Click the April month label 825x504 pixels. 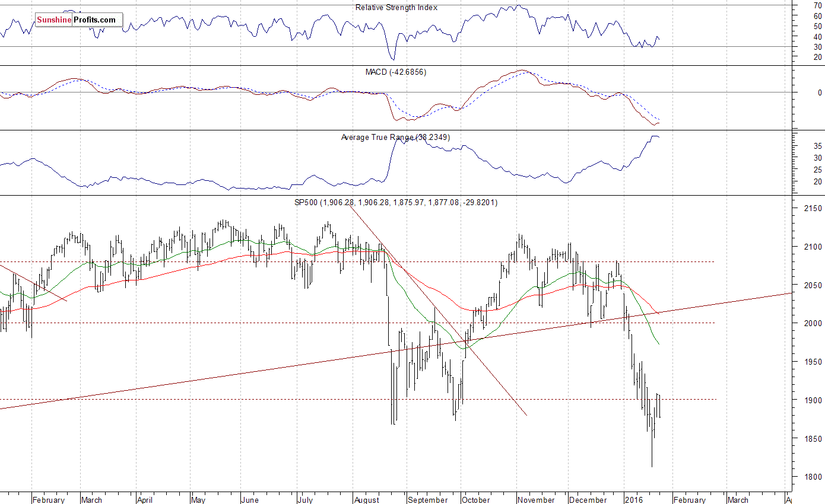[x=145, y=500]
